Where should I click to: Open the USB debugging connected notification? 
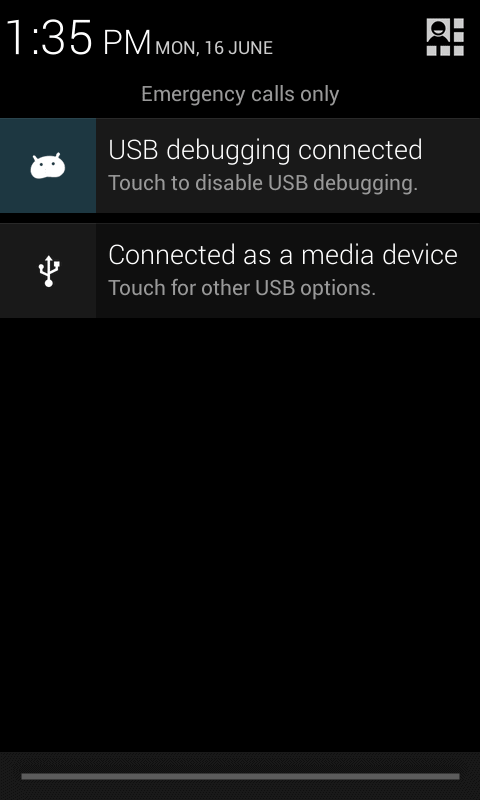(240, 166)
